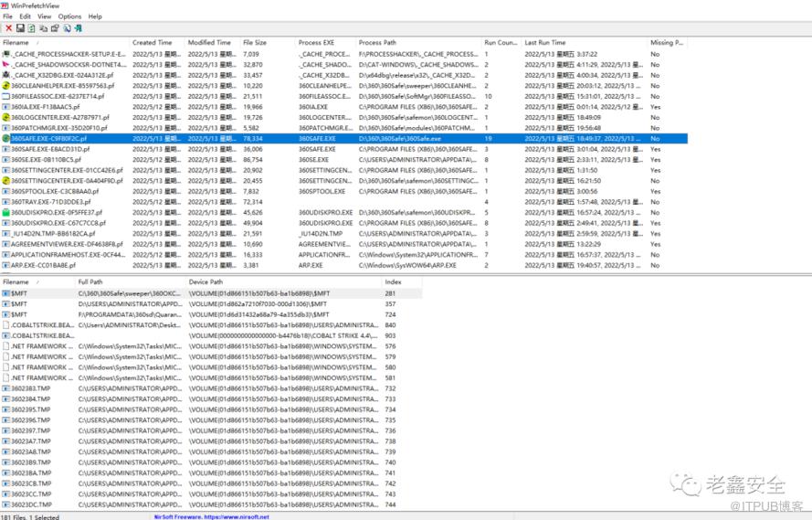This screenshot has height=520, width=812.
Task: Open the Help menu
Action: pyautogui.click(x=95, y=16)
